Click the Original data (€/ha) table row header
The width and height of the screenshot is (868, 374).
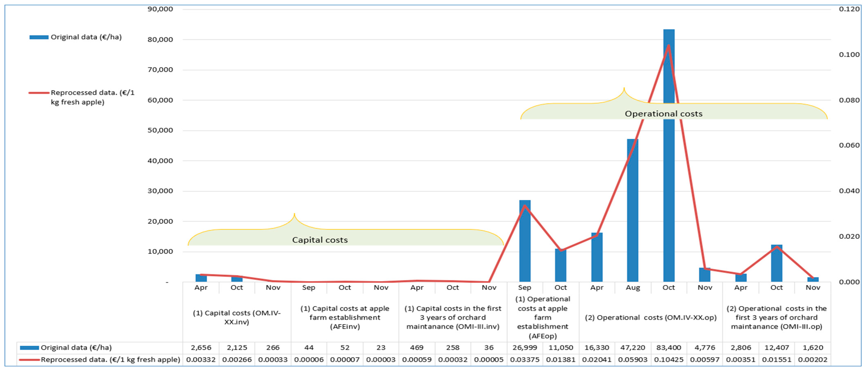[x=76, y=347]
